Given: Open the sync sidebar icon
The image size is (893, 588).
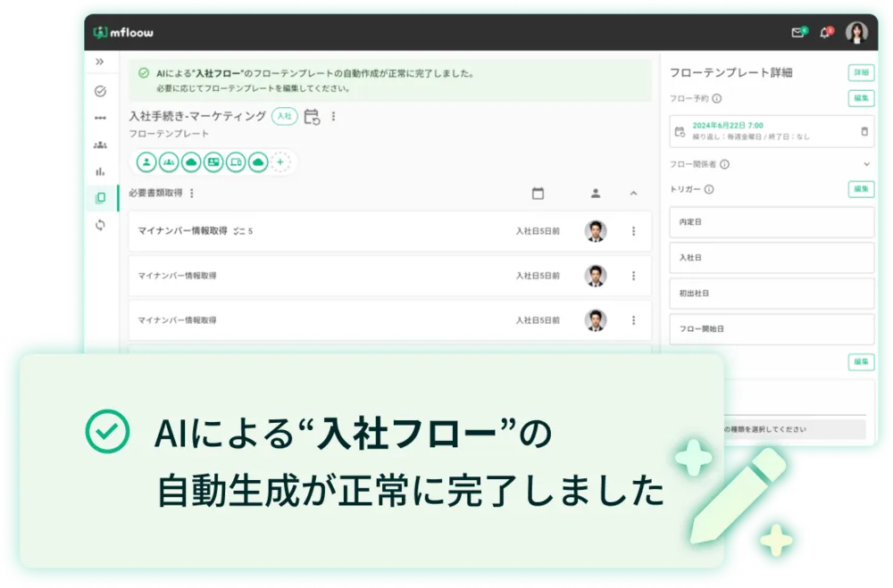Looking at the screenshot, I should (100, 225).
